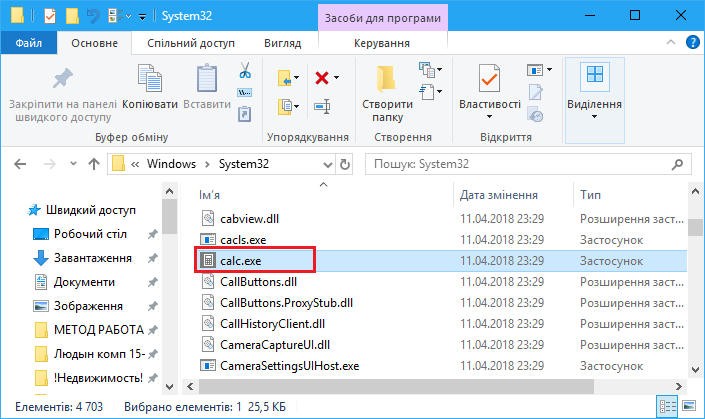Click the Refresh icon next to address bar
The height and width of the screenshot is (419, 705).
[x=345, y=164]
